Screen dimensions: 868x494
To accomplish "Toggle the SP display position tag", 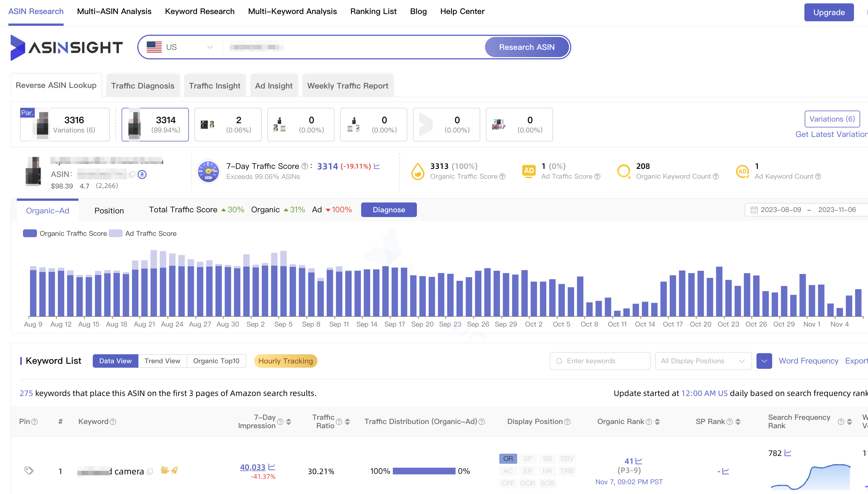I will 528,459.
